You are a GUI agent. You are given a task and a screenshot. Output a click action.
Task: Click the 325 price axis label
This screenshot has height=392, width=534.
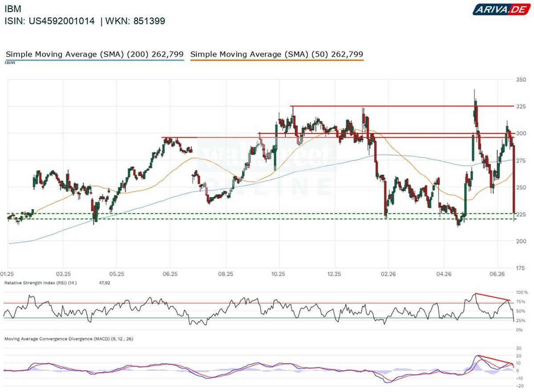(521, 107)
